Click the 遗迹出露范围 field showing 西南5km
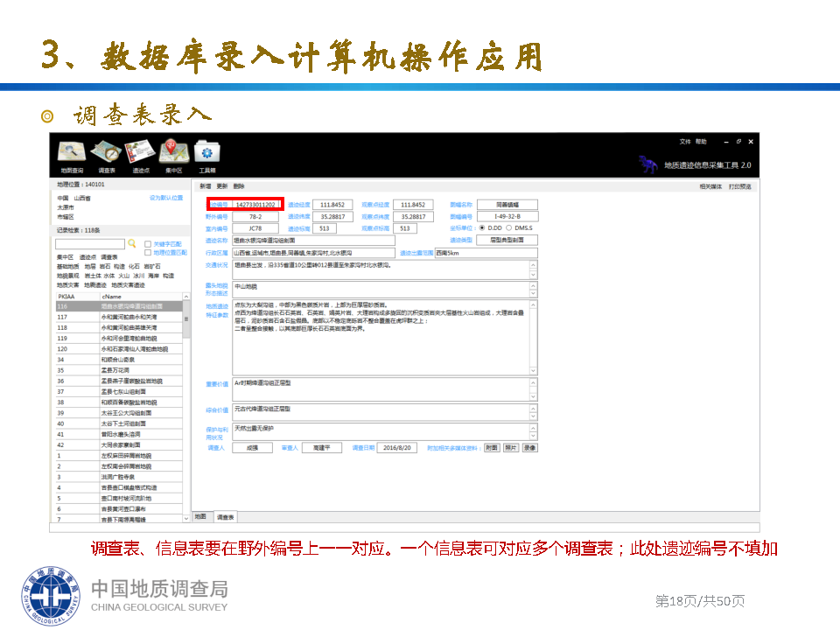The image size is (840, 630). 486,253
